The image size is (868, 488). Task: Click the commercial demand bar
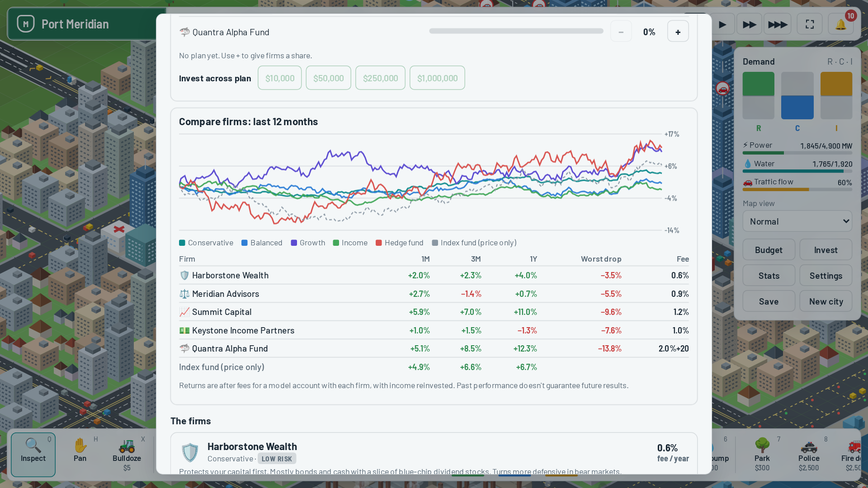click(797, 95)
